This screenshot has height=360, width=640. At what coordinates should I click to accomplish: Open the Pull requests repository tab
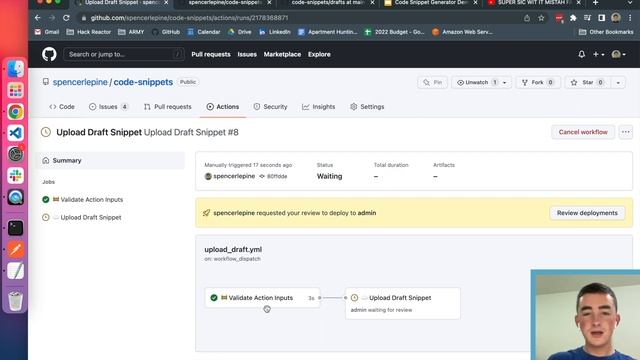(x=167, y=107)
